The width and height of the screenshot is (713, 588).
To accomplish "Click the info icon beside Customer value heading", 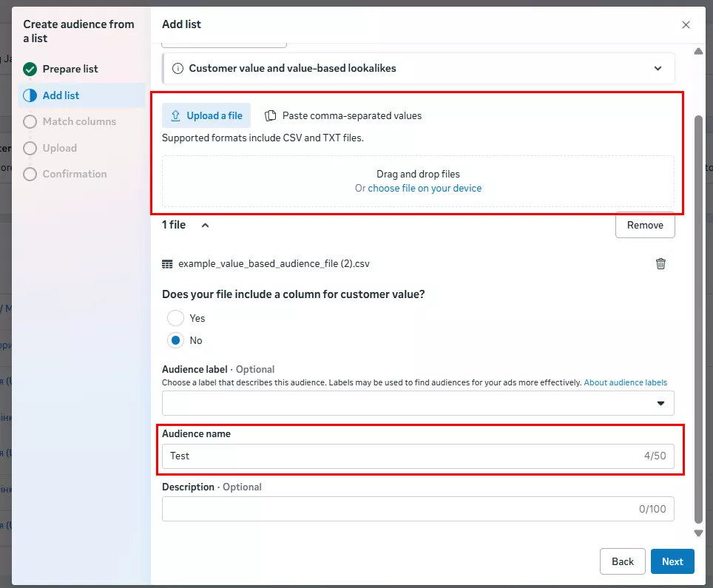I will [x=178, y=68].
